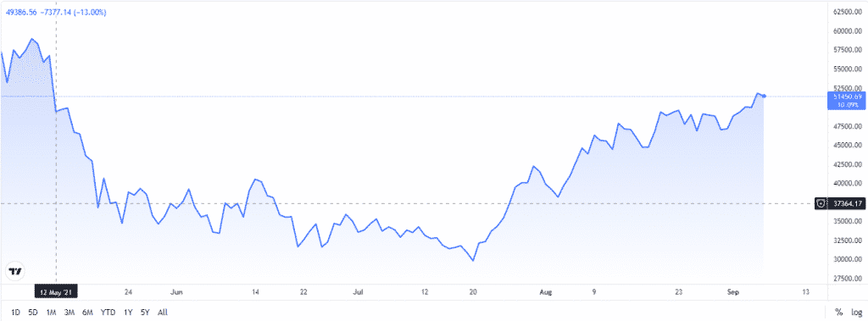Click the 12 May '21 date label
Image resolution: width=868 pixels, height=321 pixels.
56,291
